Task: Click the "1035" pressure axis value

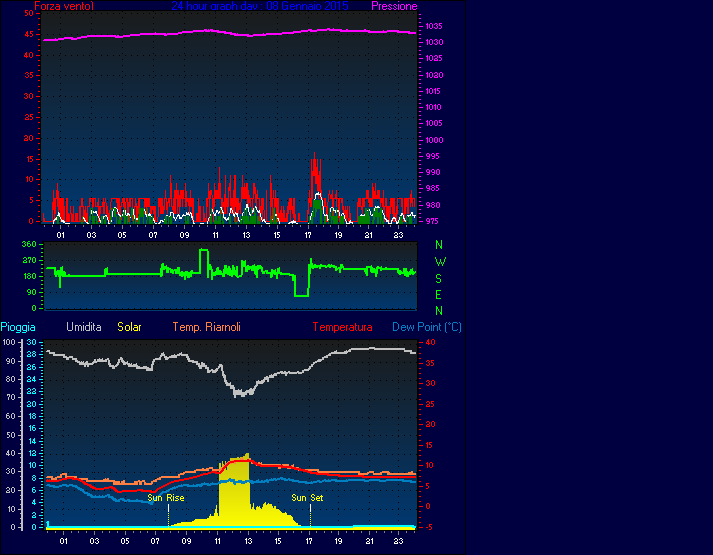Action: 434,26
